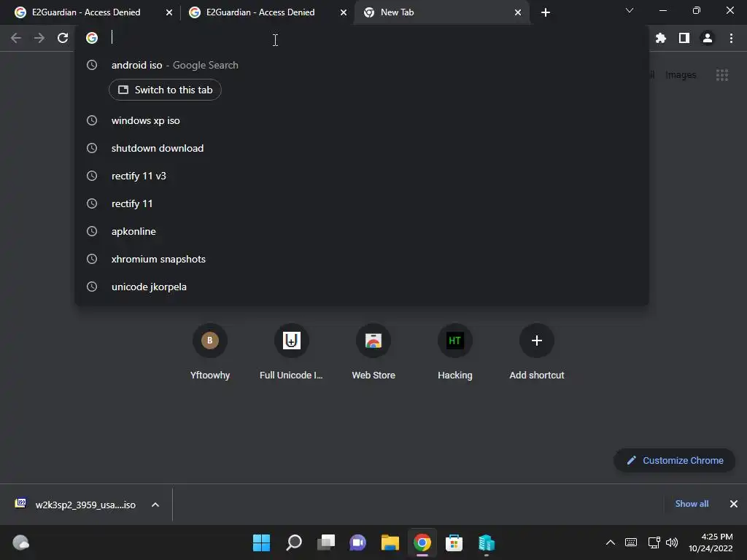
Task: Click the volume speaker tray icon
Action: pos(672,542)
